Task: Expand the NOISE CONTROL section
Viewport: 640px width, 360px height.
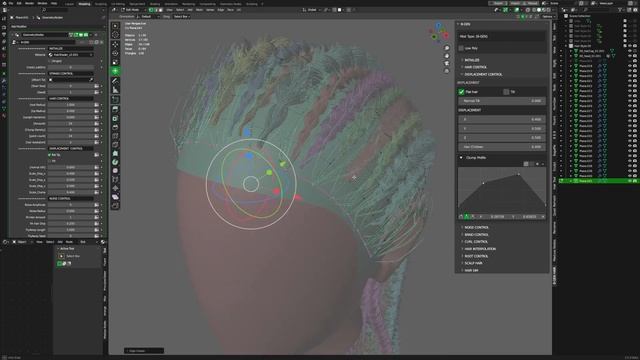Action: click(x=475, y=227)
